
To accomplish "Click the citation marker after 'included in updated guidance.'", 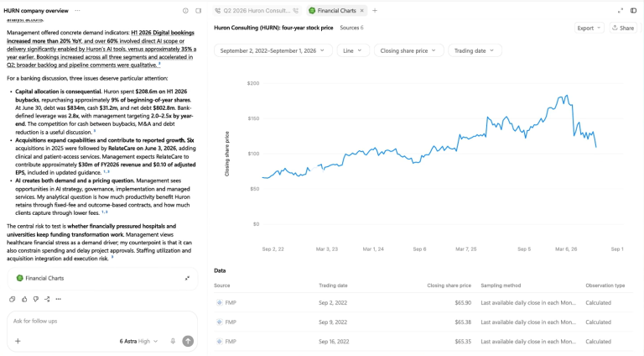I will coord(106,172).
